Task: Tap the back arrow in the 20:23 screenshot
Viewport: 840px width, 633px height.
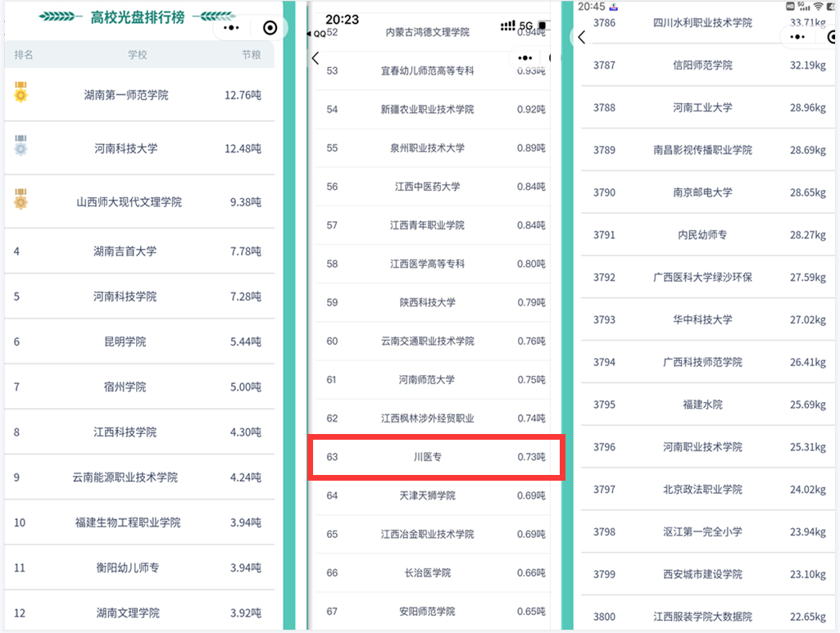Action: [316, 58]
